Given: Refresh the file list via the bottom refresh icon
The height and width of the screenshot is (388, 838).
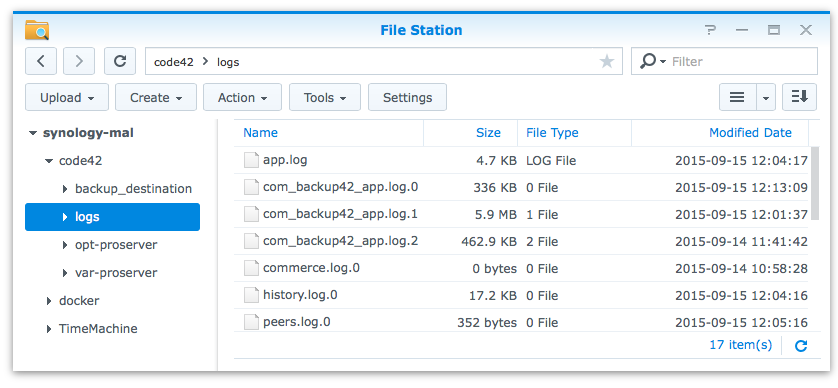Looking at the screenshot, I should click(801, 346).
